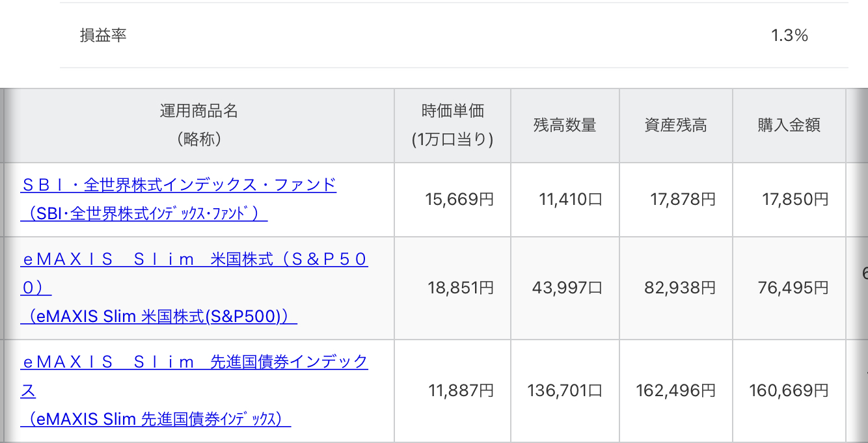Viewport: 868px width, 443px height.
Task: Select the 136,701口 quantity cell
Action: 565,391
